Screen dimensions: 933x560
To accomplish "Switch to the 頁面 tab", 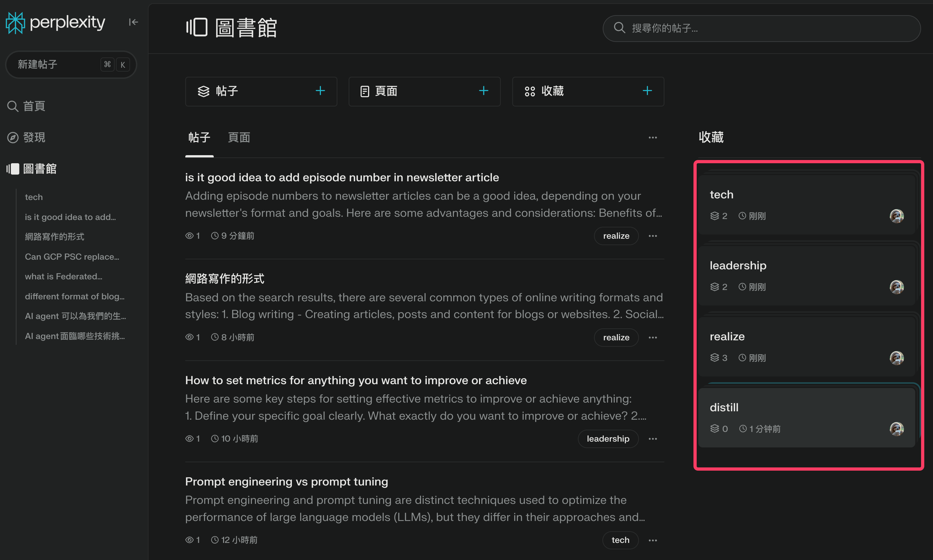I will click(x=239, y=138).
